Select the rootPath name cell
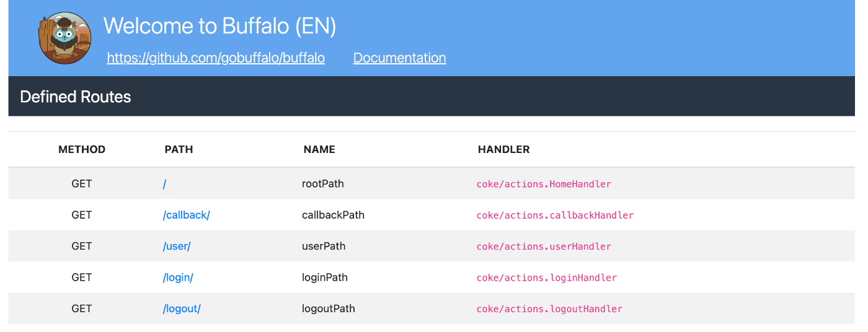This screenshot has height=332, width=868. [x=323, y=184]
